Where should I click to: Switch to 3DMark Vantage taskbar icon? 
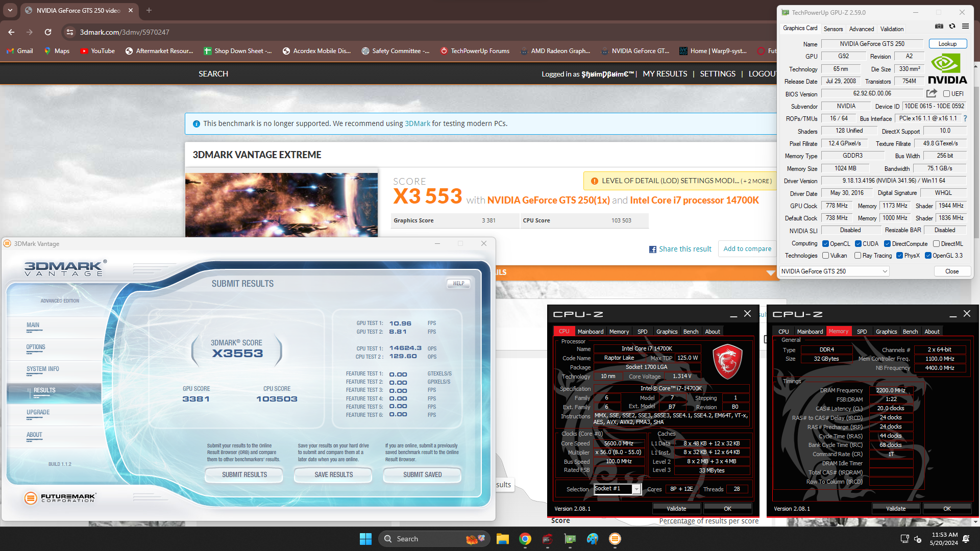click(x=615, y=539)
